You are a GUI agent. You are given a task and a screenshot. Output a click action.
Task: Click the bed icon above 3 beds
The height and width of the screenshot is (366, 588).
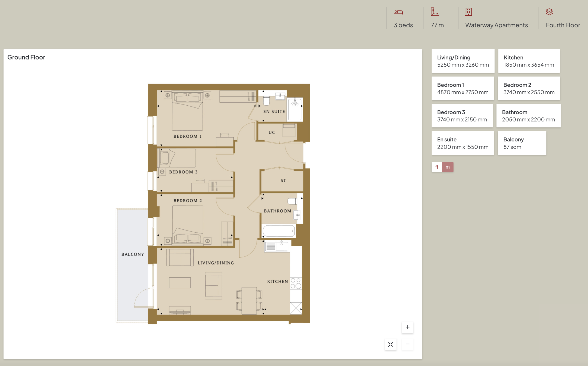coord(398,12)
